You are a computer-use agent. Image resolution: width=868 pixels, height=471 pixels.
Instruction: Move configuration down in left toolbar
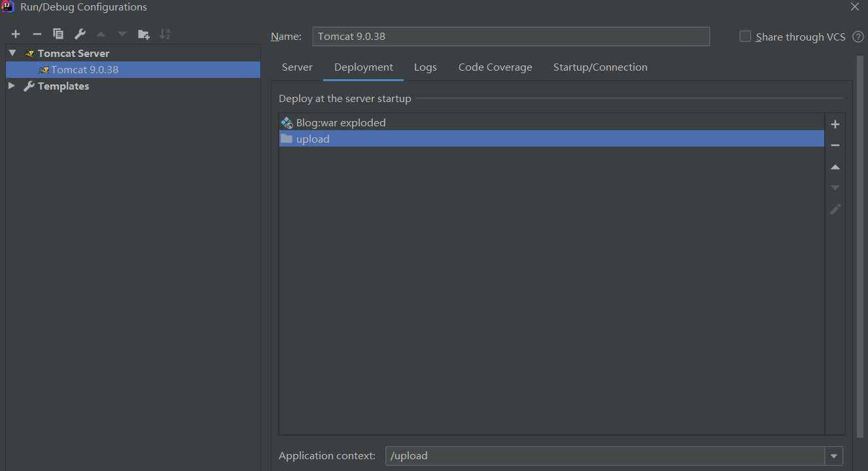click(122, 34)
